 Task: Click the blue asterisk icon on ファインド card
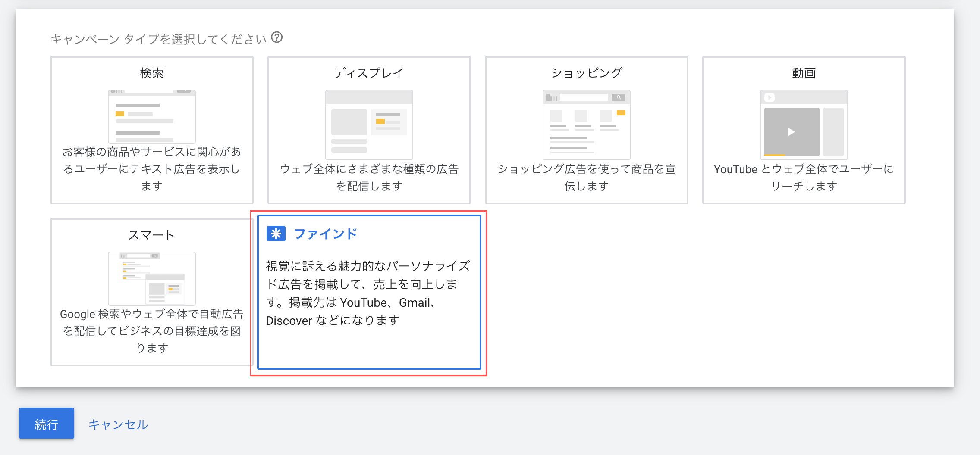tap(276, 234)
